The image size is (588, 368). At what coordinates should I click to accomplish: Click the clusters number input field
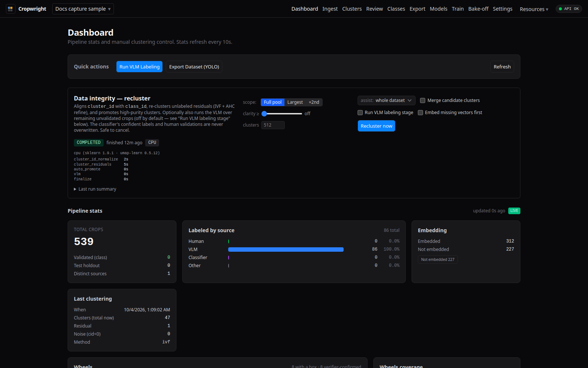273,125
